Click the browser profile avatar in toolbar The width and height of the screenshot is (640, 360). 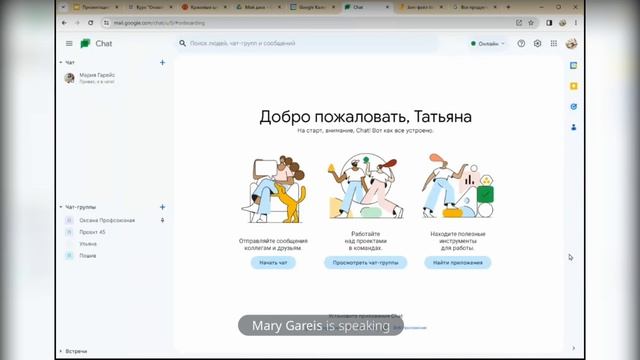pos(562,23)
